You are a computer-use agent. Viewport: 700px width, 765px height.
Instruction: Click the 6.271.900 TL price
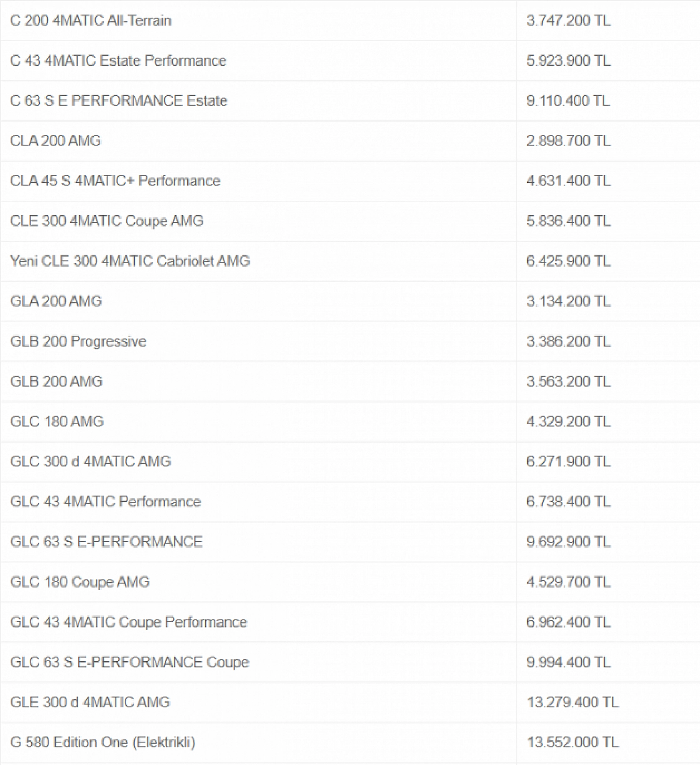click(568, 461)
